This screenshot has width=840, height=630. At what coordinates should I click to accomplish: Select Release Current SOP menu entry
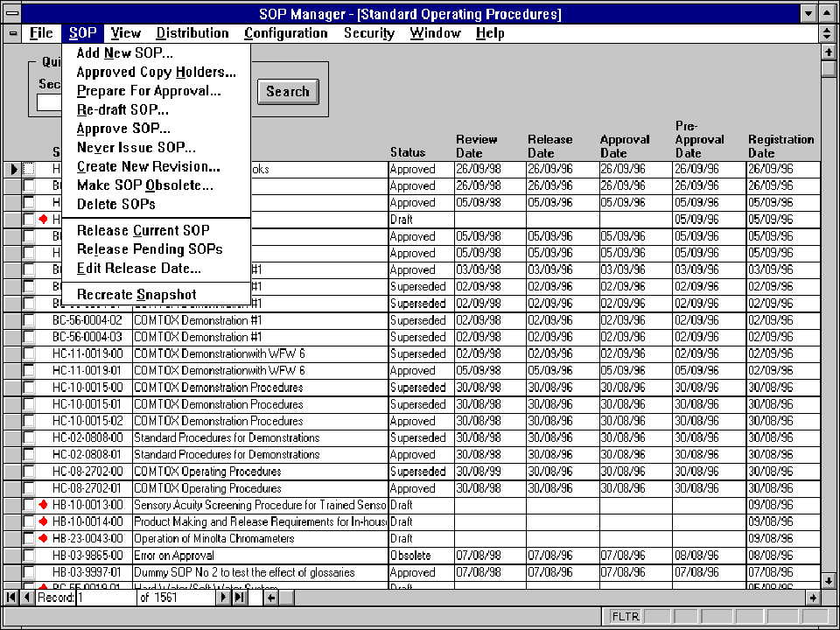click(157, 230)
